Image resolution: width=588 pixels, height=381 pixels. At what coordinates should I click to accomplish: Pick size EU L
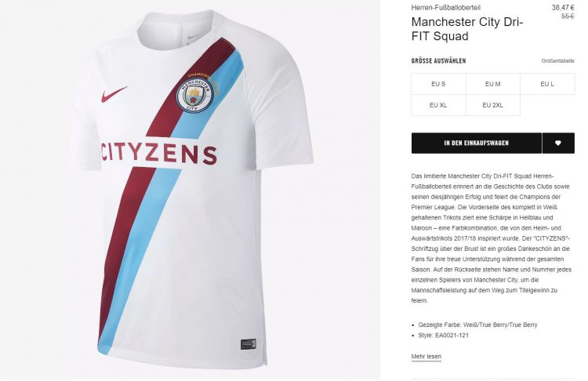click(x=547, y=84)
